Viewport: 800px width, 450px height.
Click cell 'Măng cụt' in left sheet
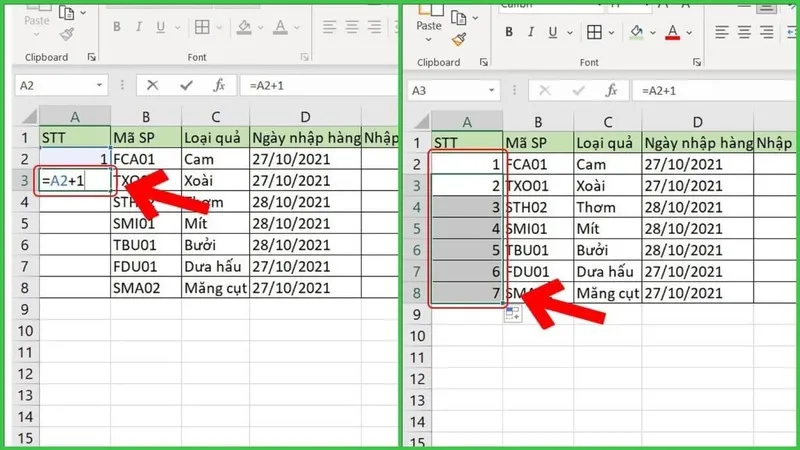215,288
